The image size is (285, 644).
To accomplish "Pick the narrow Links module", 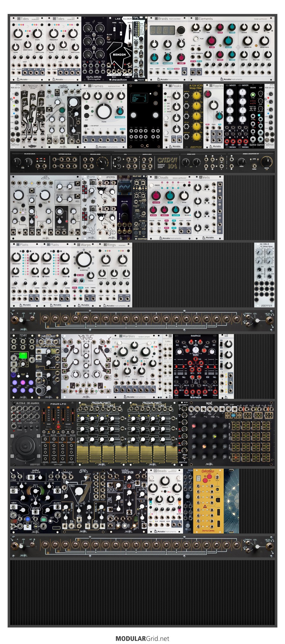I will click(x=168, y=366).
